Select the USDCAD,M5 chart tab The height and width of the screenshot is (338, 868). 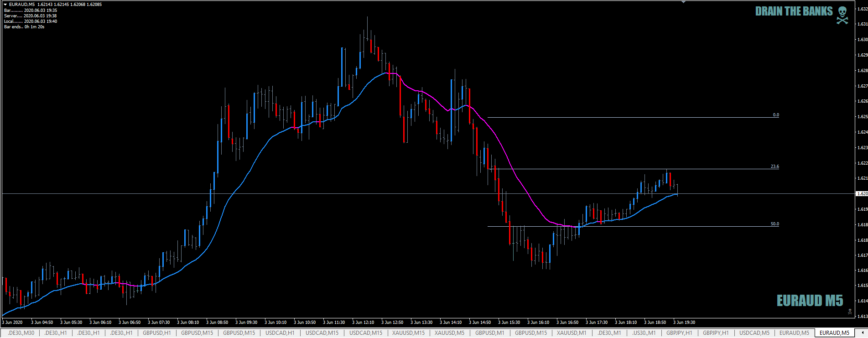[754, 333]
